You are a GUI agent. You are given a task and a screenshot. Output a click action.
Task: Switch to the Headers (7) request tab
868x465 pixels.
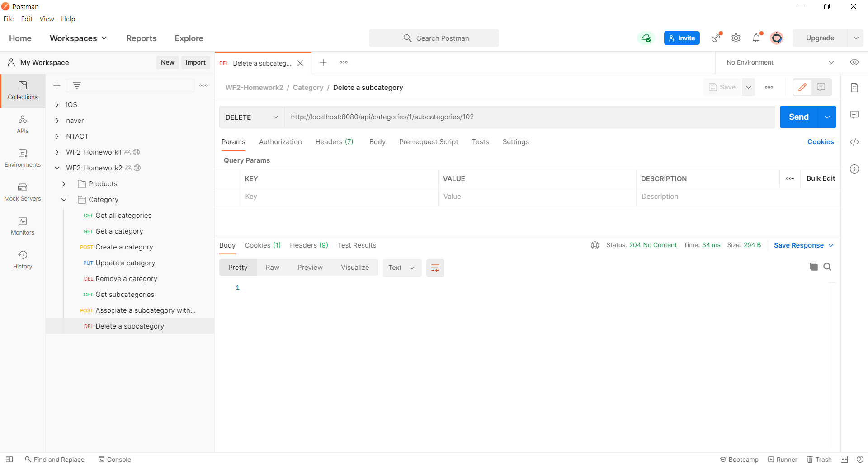pos(334,142)
